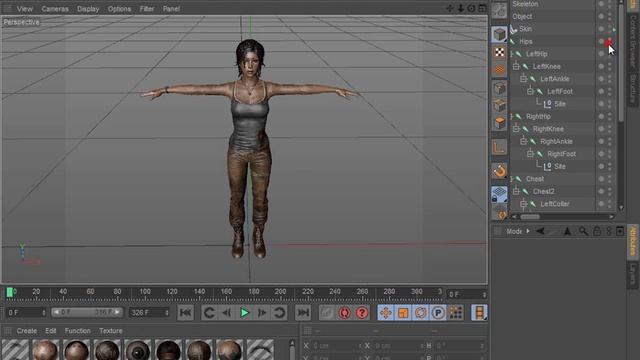Click the keyframe selection question-mark icon
Screen dimensions: 640x360
click(362, 313)
